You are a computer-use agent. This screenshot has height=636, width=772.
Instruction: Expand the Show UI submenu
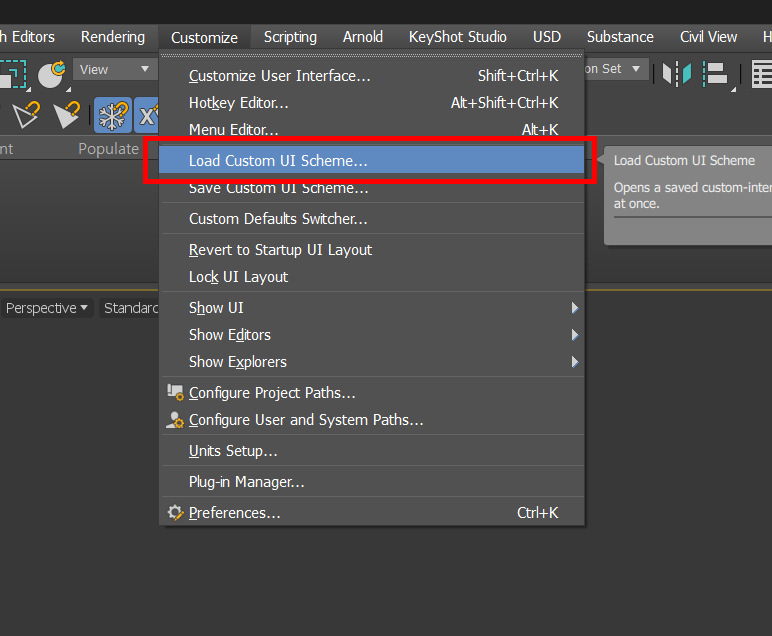tap(372, 308)
